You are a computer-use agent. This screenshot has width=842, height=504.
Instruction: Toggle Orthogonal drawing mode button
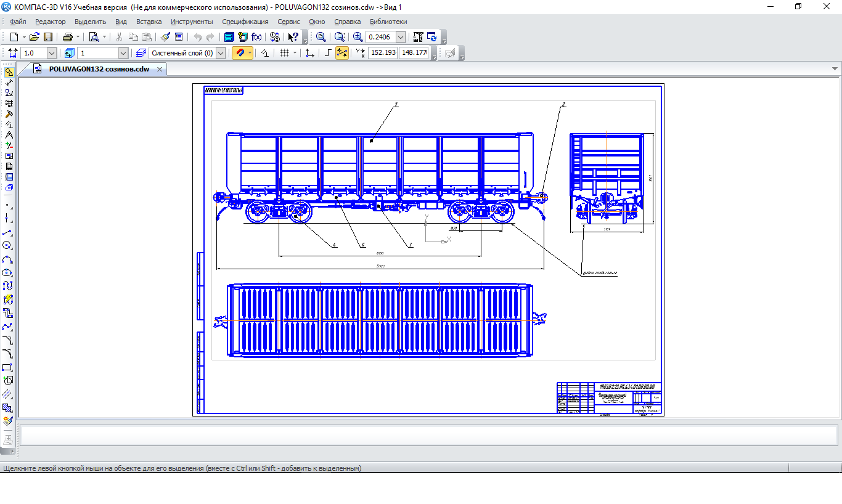[x=328, y=53]
